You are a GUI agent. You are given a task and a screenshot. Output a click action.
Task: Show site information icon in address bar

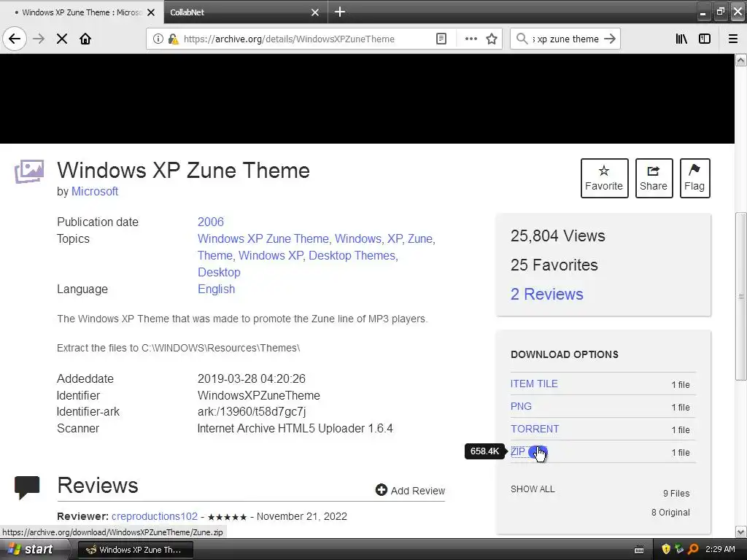[158, 39]
